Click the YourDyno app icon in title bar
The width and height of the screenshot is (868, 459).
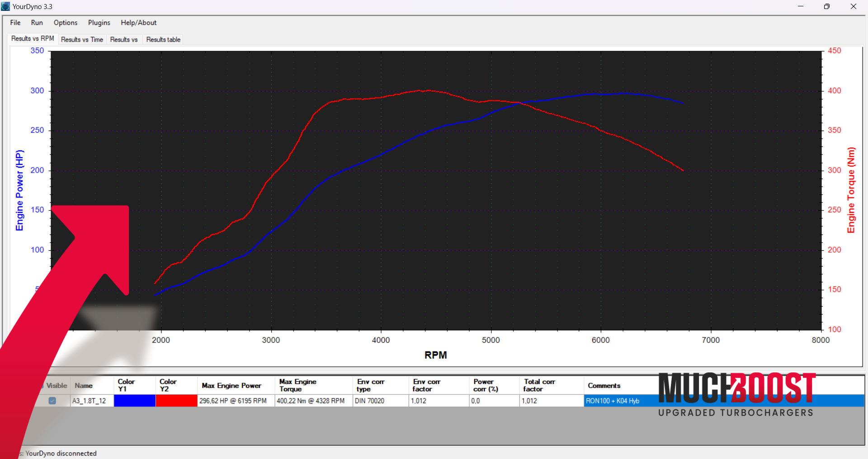tap(6, 6)
